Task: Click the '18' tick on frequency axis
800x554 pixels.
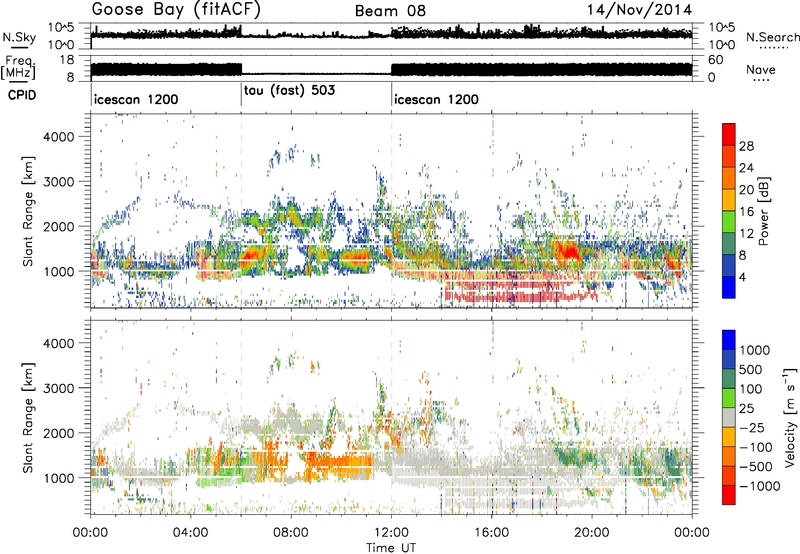Action: (66, 60)
